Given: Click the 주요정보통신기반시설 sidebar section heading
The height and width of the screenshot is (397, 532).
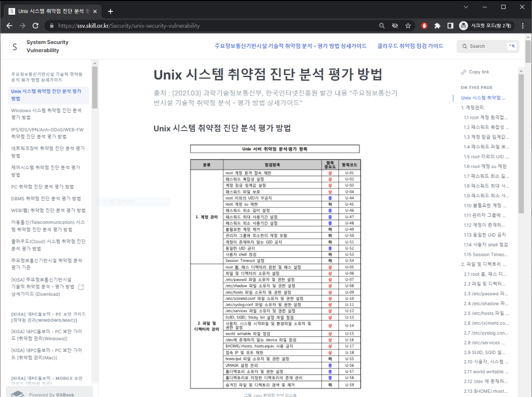Looking at the screenshot, I should coord(47,77).
